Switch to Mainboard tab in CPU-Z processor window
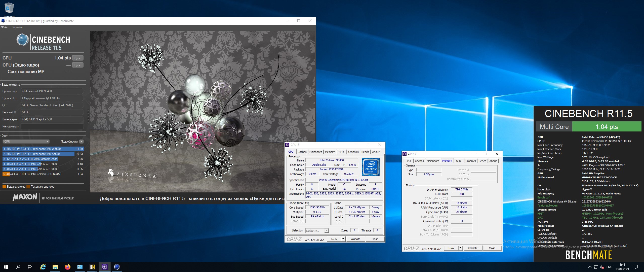The width and height of the screenshot is (644, 272). (x=316, y=152)
